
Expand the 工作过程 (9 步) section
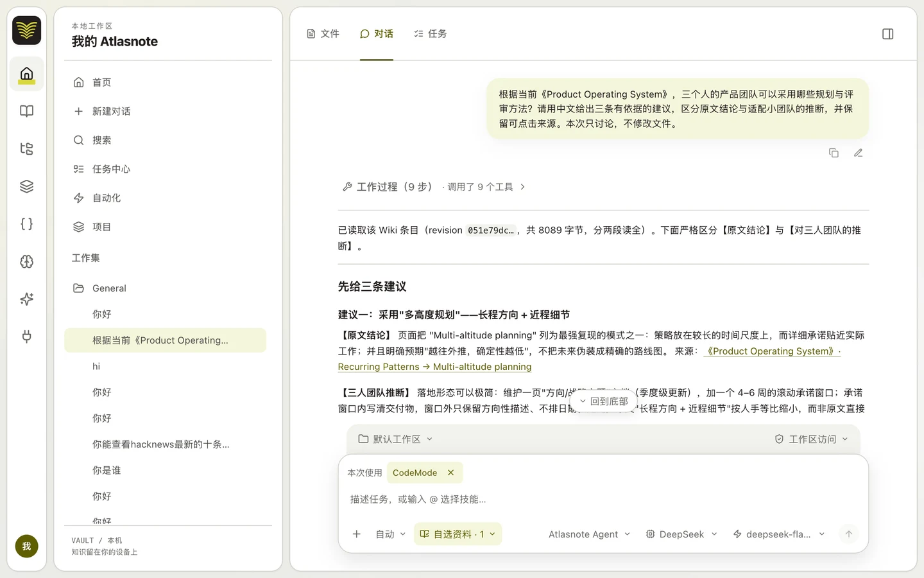[434, 187]
